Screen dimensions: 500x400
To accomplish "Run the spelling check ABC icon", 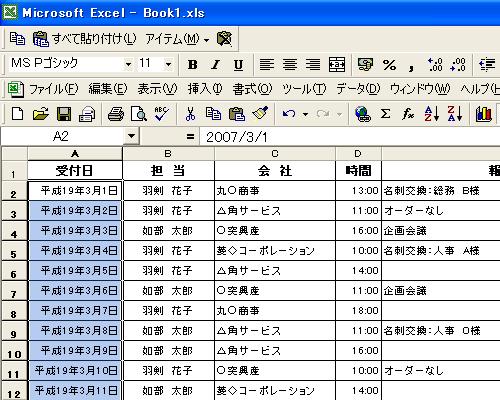I will click(x=162, y=114).
